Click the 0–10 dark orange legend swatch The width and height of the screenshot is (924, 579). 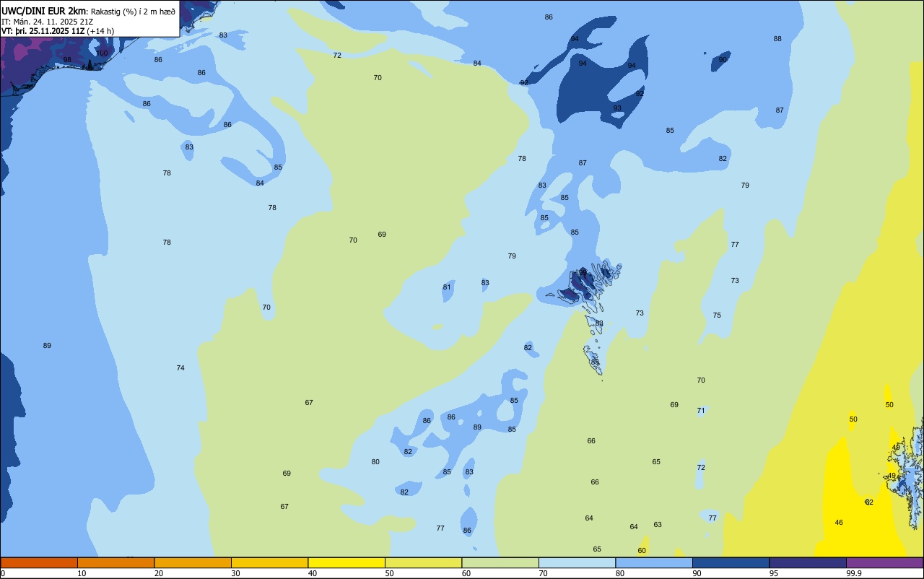pyautogui.click(x=39, y=562)
